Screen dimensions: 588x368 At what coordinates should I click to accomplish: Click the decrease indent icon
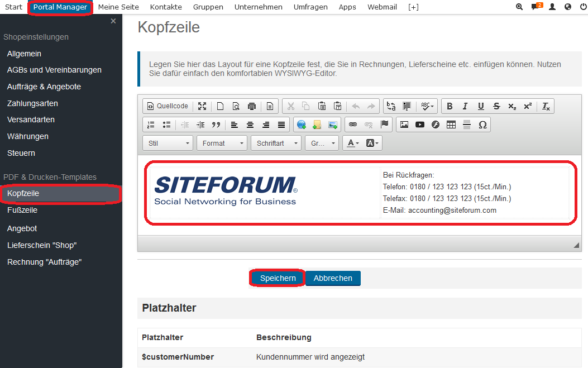[x=185, y=125]
